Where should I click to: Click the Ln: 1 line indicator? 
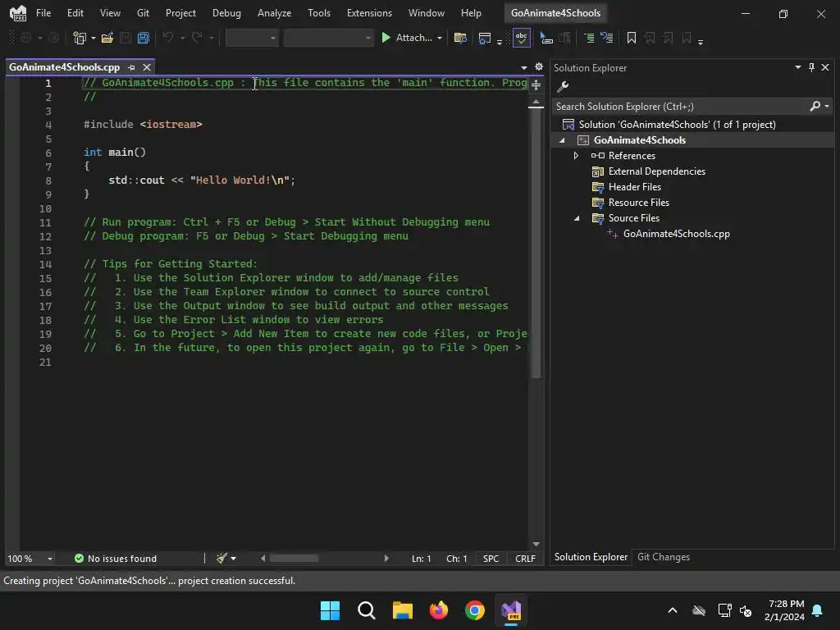click(x=421, y=558)
